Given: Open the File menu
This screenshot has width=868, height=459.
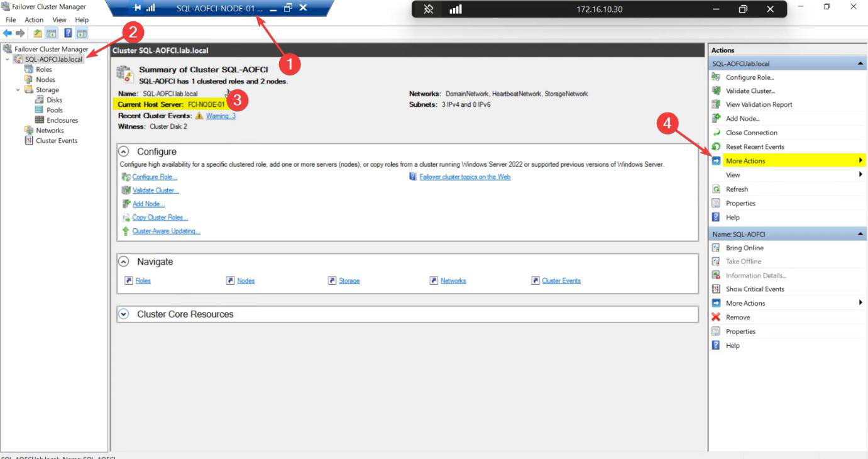Looking at the screenshot, I should [11, 20].
